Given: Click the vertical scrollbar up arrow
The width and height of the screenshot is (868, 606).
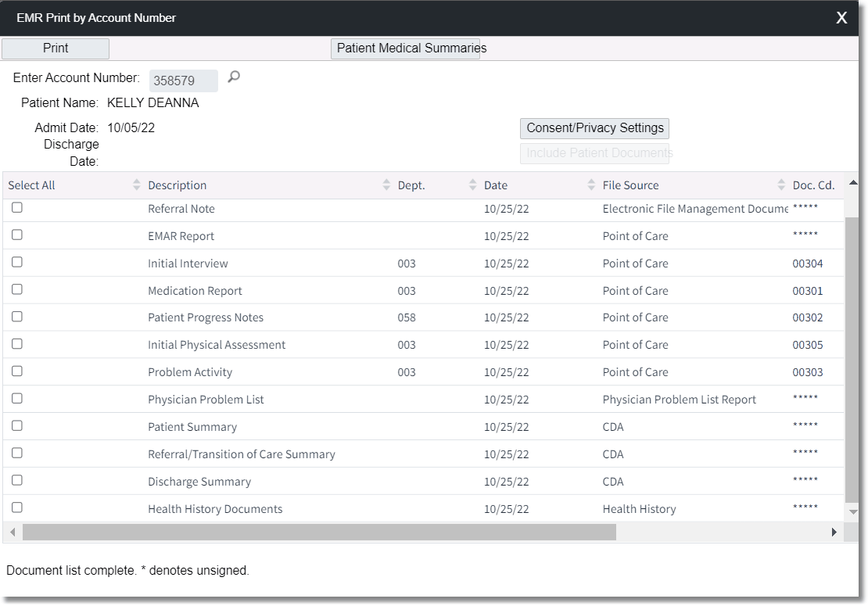Looking at the screenshot, I should pos(853,183).
